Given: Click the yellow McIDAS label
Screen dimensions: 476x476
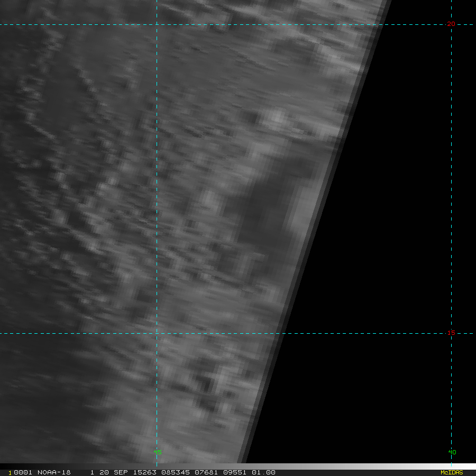Looking at the screenshot, I should (451, 472).
